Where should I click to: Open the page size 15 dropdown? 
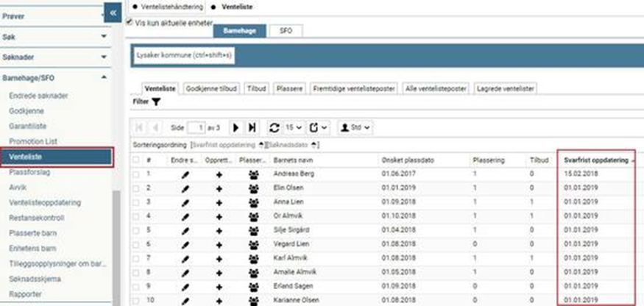coord(294,127)
